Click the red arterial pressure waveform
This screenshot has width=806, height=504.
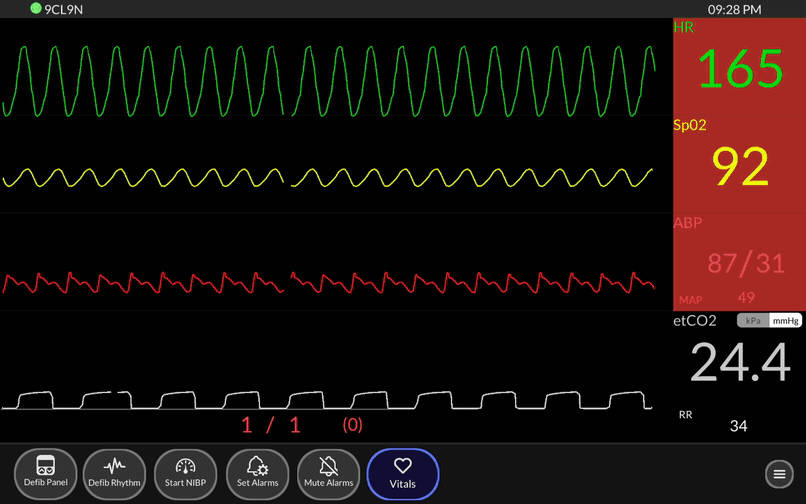point(329,282)
